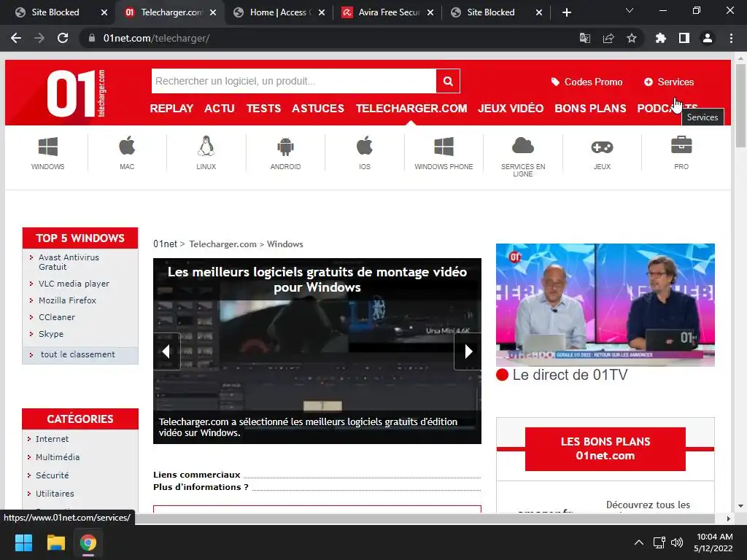747x560 pixels.
Task: Open the Jeux gamepad category icon
Action: coord(602,147)
